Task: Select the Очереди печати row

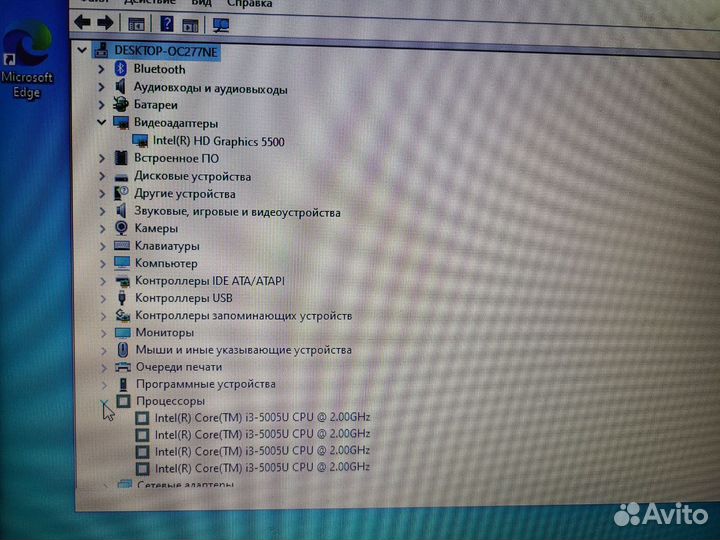Action: click(179, 367)
